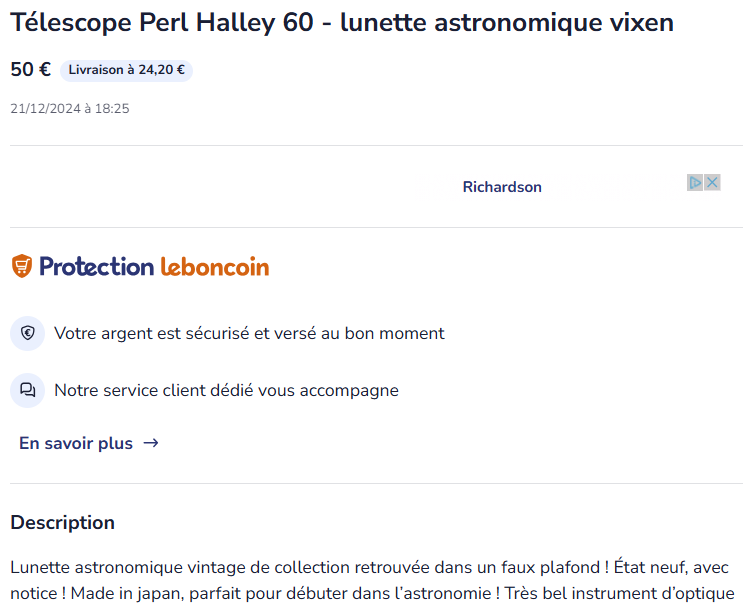This screenshot has height=611, width=743.
Task: Click the Notre service client dédié text
Action: pos(226,390)
